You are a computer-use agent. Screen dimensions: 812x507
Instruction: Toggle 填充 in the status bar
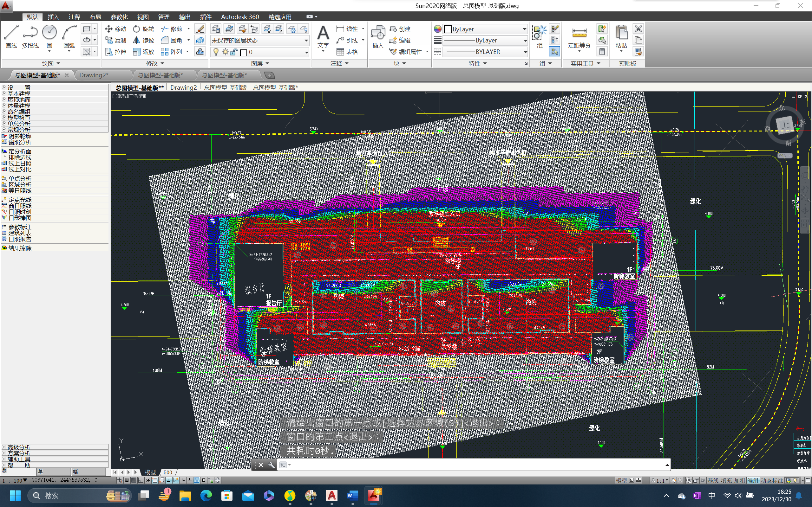[726, 480]
